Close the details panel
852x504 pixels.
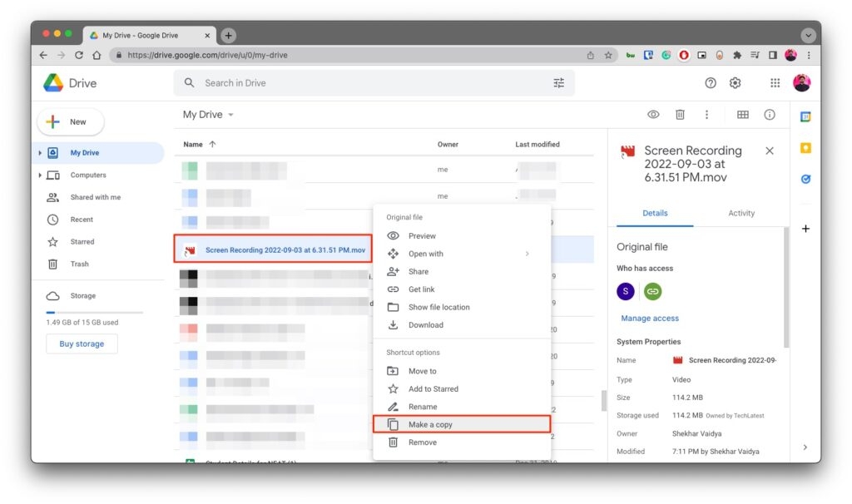[x=770, y=151]
